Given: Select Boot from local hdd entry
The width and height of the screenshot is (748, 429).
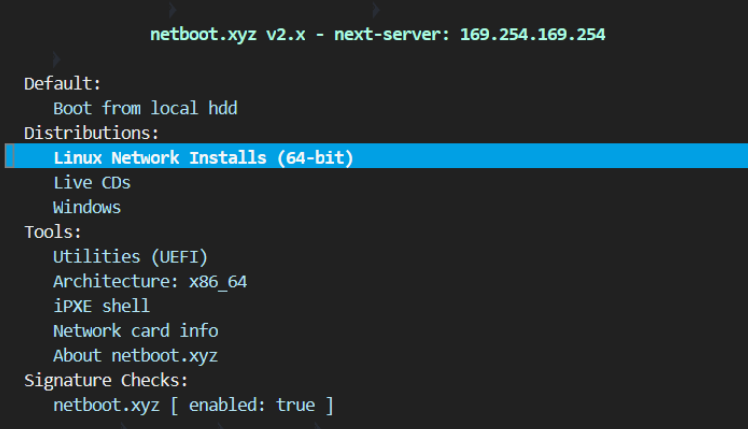Looking at the screenshot, I should pyautogui.click(x=145, y=108).
